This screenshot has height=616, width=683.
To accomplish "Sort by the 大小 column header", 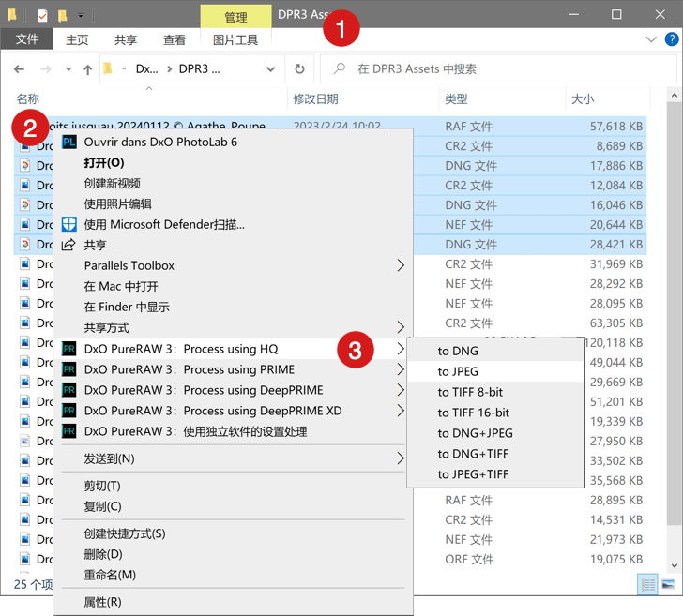I will pyautogui.click(x=608, y=98).
